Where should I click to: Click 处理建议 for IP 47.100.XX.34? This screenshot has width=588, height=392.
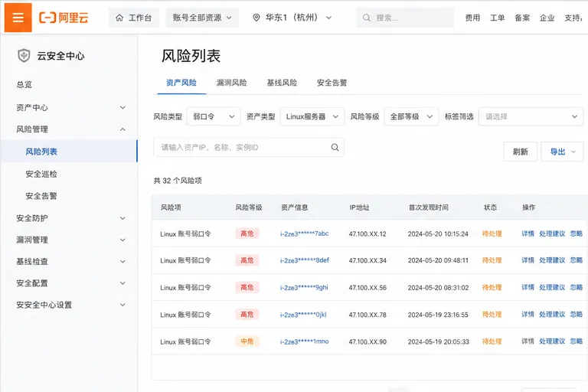tap(552, 260)
